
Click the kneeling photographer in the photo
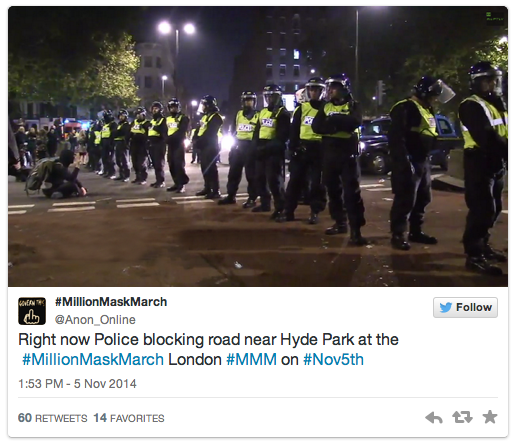click(57, 175)
